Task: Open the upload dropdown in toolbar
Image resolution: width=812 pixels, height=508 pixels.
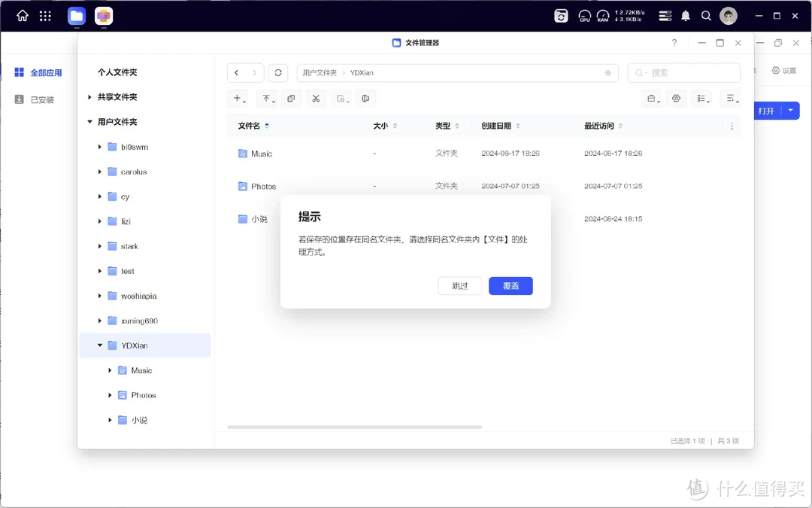Action: [x=267, y=99]
